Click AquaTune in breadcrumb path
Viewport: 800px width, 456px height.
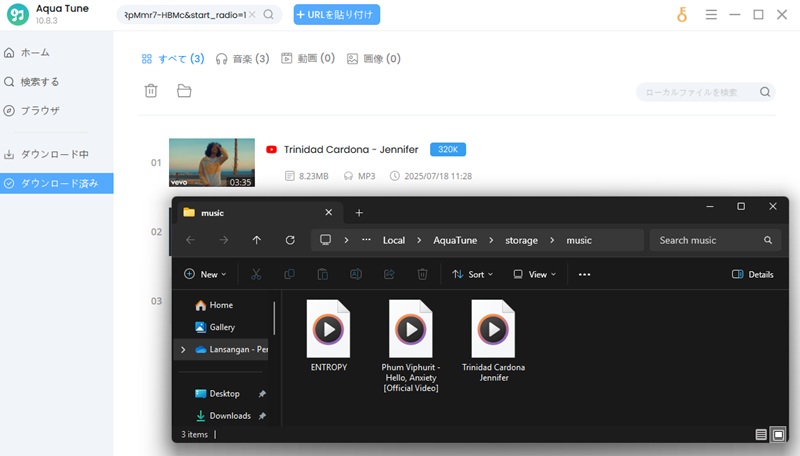[x=455, y=240]
